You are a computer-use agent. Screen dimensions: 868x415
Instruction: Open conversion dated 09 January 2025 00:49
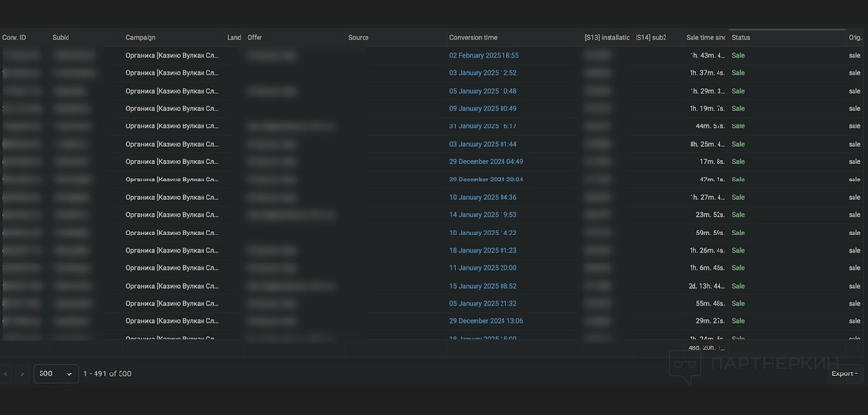click(x=483, y=109)
